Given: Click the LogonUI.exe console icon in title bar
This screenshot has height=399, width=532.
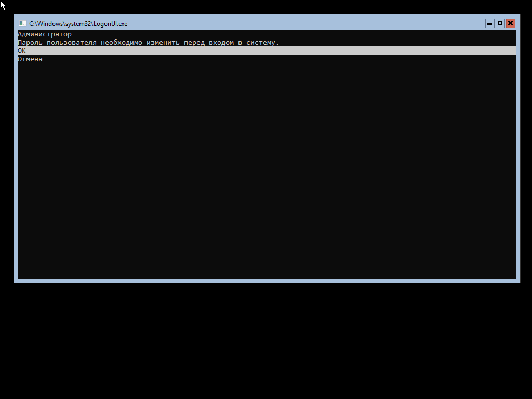Looking at the screenshot, I should (x=22, y=23).
